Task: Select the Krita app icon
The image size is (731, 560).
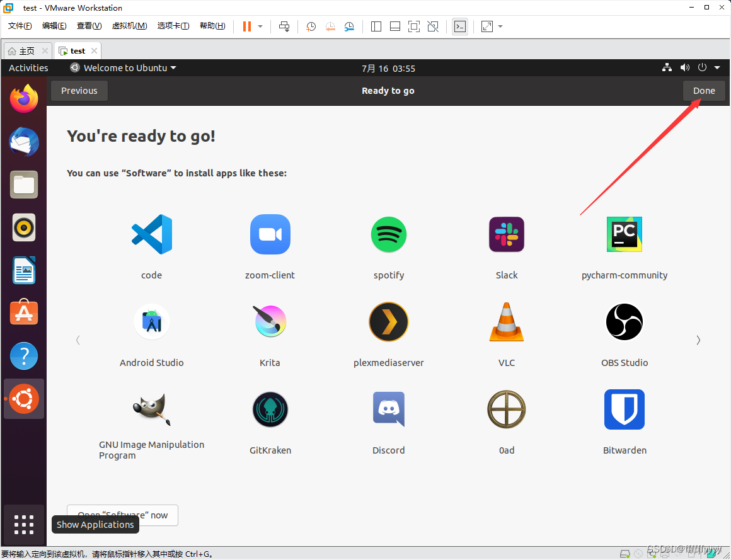Action: click(x=270, y=321)
